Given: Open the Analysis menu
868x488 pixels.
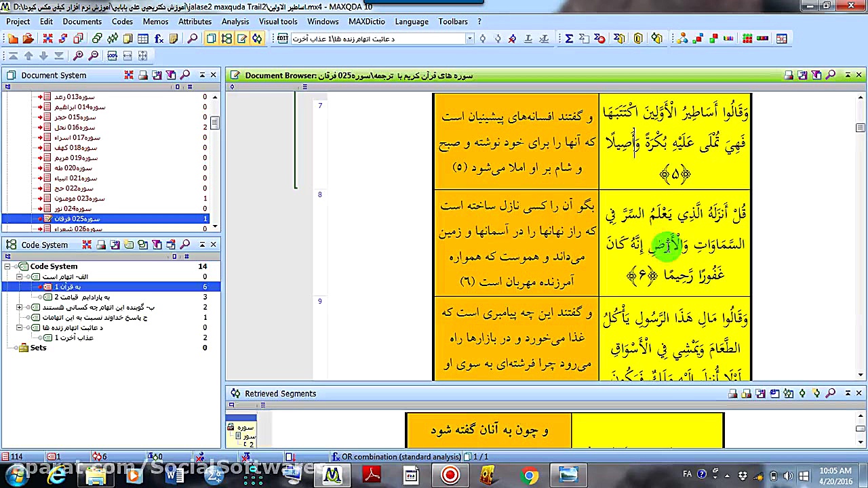Looking at the screenshot, I should pyautogui.click(x=235, y=21).
